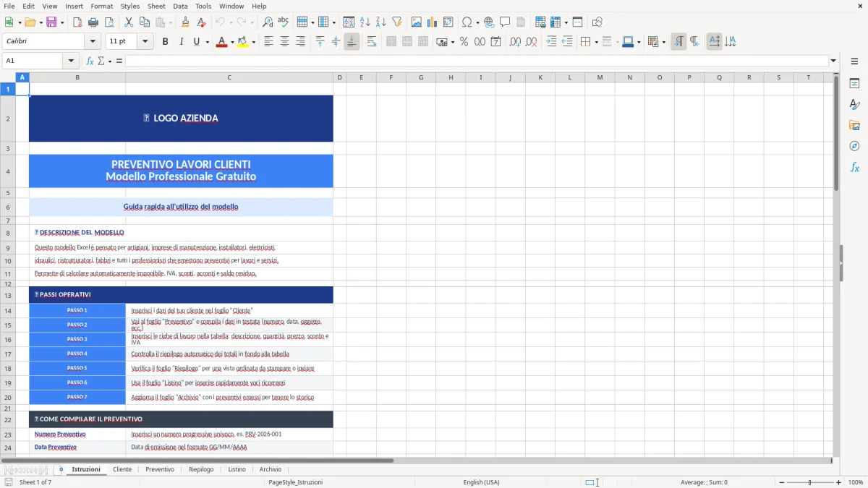The height and width of the screenshot is (488, 868).
Task: Sort descending Z to A
Action: pos(380,22)
